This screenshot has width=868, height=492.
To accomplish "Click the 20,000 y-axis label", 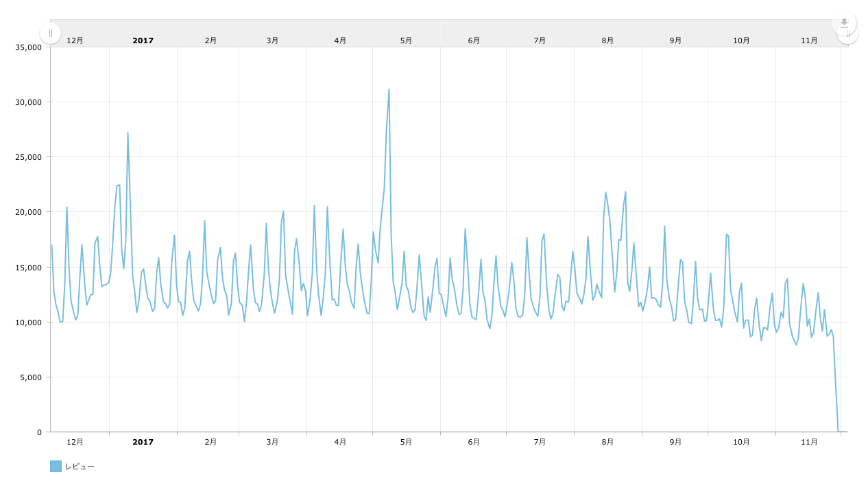I will pos(28,212).
